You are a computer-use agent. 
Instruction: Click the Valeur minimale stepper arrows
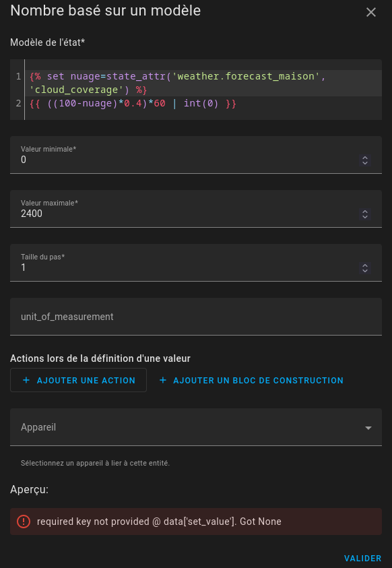365,160
